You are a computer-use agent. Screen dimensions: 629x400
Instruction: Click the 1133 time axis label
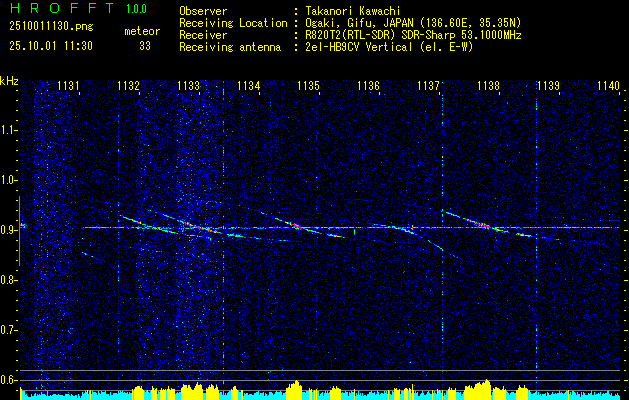(189, 85)
